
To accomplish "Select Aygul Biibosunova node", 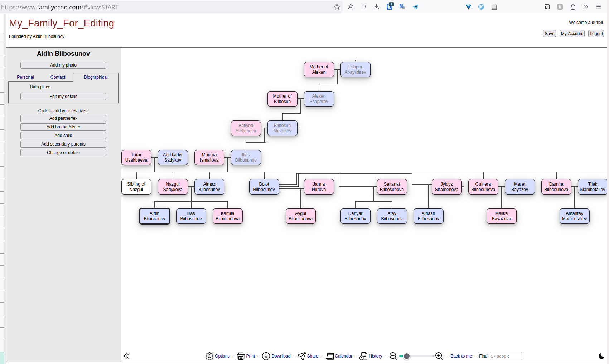I will point(301,216).
